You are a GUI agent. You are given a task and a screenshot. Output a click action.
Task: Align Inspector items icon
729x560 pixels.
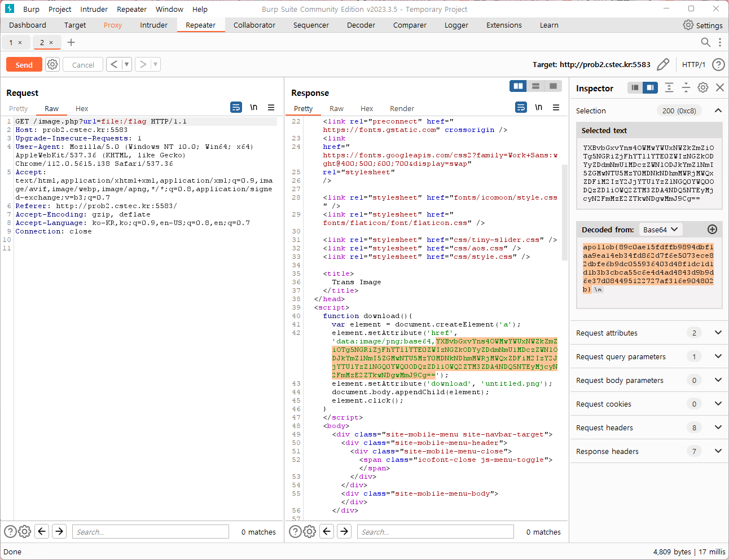669,87
